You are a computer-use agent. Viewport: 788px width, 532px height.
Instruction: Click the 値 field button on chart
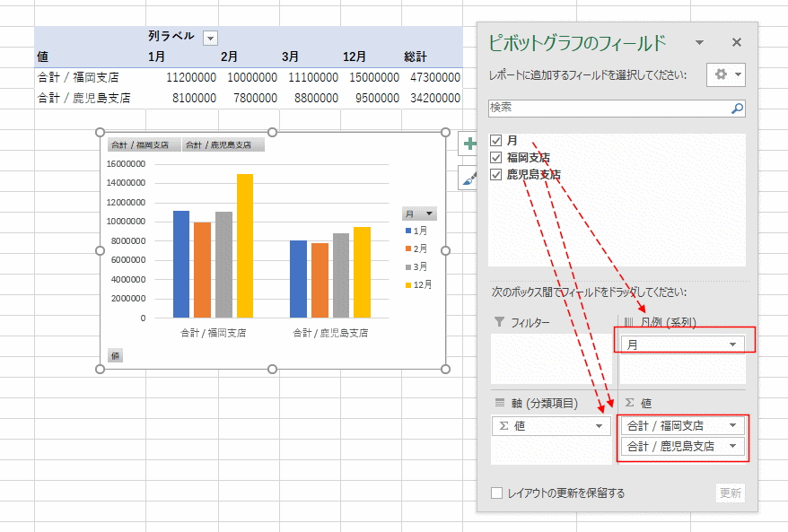pyautogui.click(x=115, y=356)
